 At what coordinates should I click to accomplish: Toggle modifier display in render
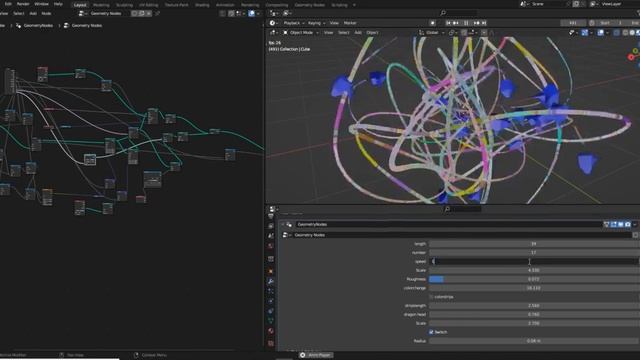628,224
